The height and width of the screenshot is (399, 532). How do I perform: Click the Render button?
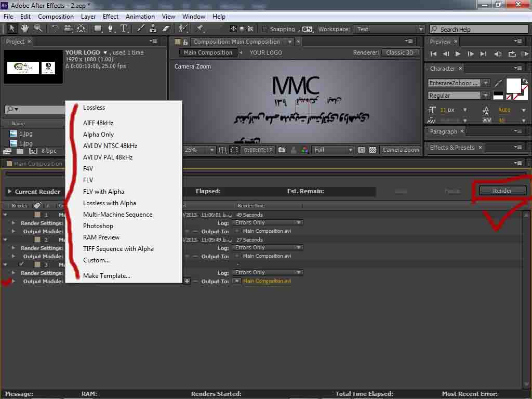(x=502, y=191)
